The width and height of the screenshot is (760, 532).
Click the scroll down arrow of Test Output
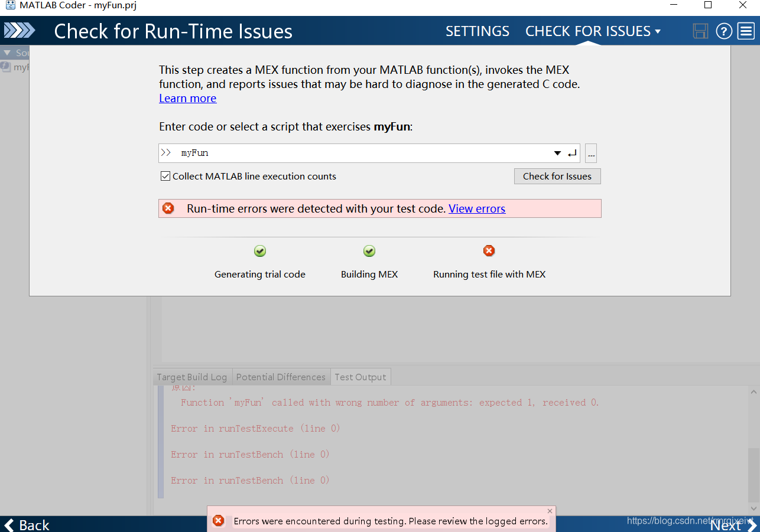(x=753, y=508)
